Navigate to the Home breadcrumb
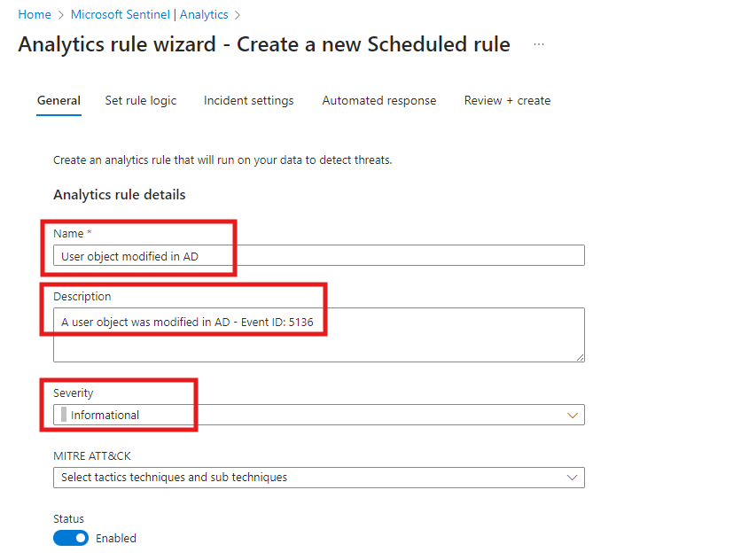Image resolution: width=749 pixels, height=560 pixels. (35, 15)
